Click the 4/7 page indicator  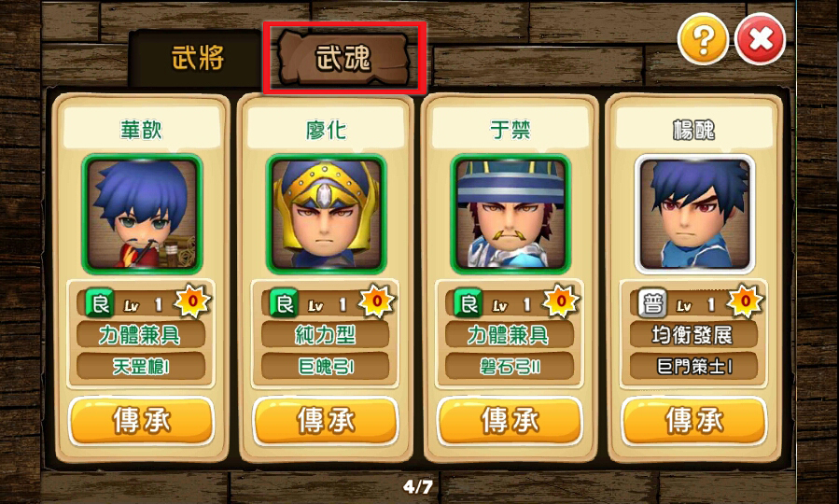(x=418, y=486)
